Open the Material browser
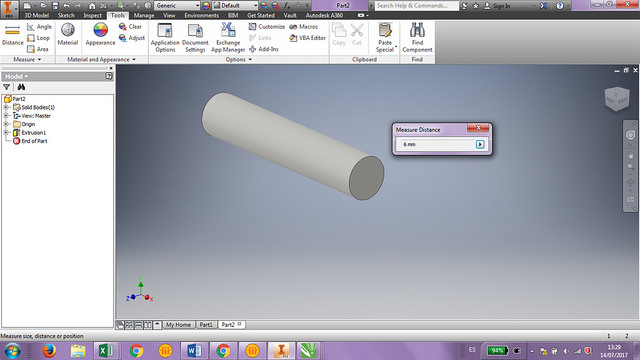Image resolution: width=640 pixels, height=360 pixels. tap(68, 34)
